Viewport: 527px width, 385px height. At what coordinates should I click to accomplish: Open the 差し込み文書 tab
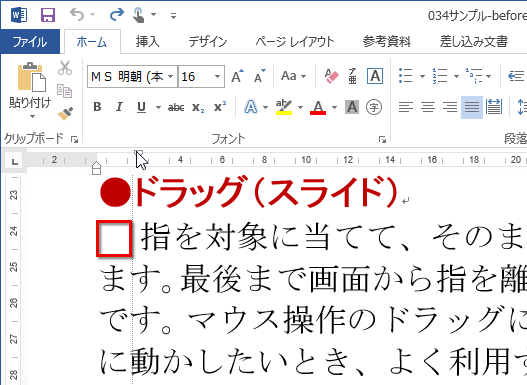click(474, 42)
